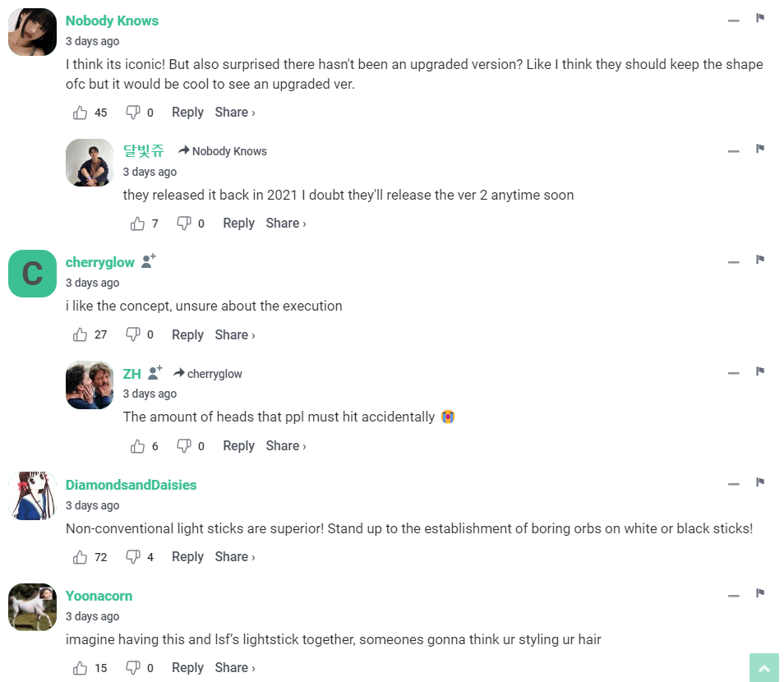The image size is (784, 682).
Task: Flag the cherryglow comment
Action: 760,260
